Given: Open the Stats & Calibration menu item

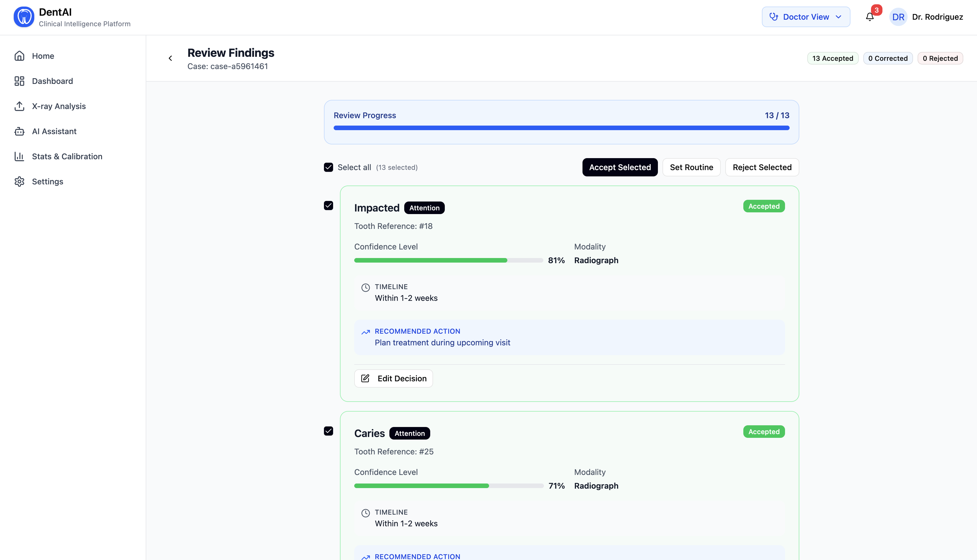Looking at the screenshot, I should (x=67, y=156).
